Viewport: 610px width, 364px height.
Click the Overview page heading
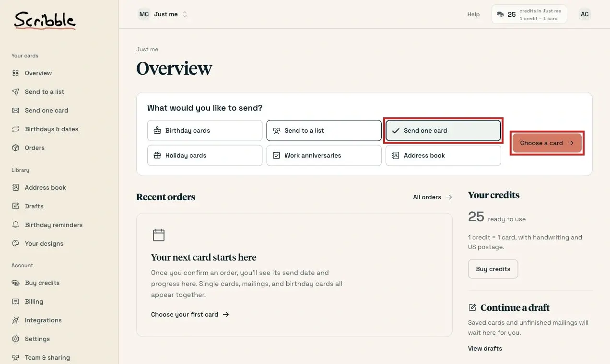coord(174,68)
